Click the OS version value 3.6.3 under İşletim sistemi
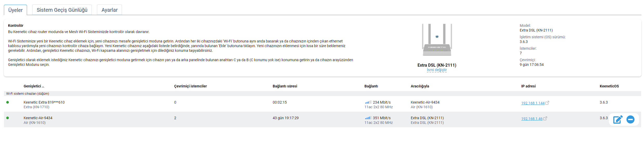Viewport: 644px width, 146px height. (x=524, y=42)
